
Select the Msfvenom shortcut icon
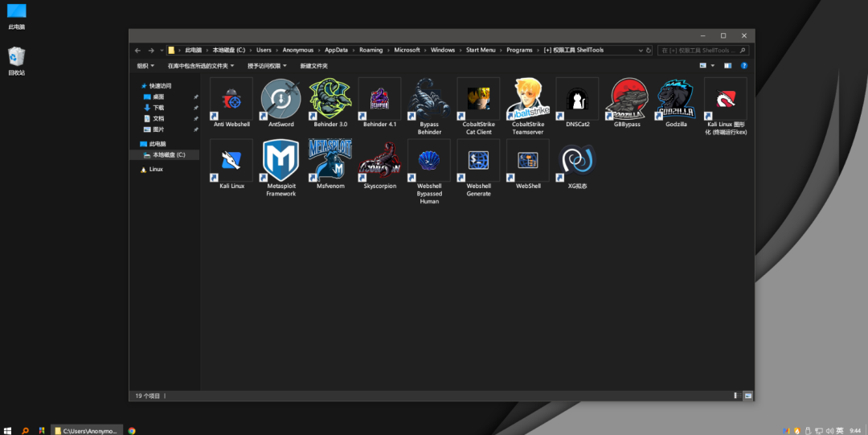pos(330,160)
